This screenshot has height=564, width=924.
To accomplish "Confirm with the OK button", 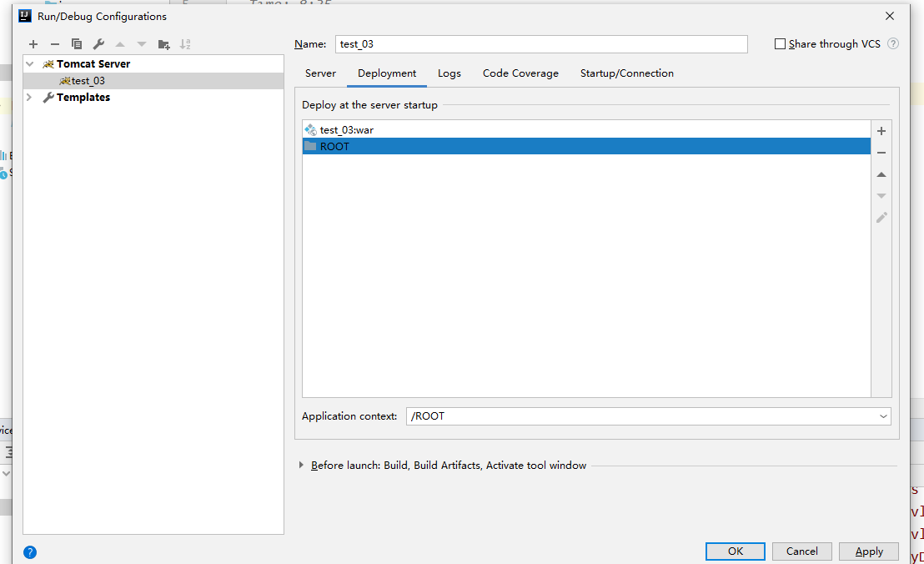I will (735, 551).
